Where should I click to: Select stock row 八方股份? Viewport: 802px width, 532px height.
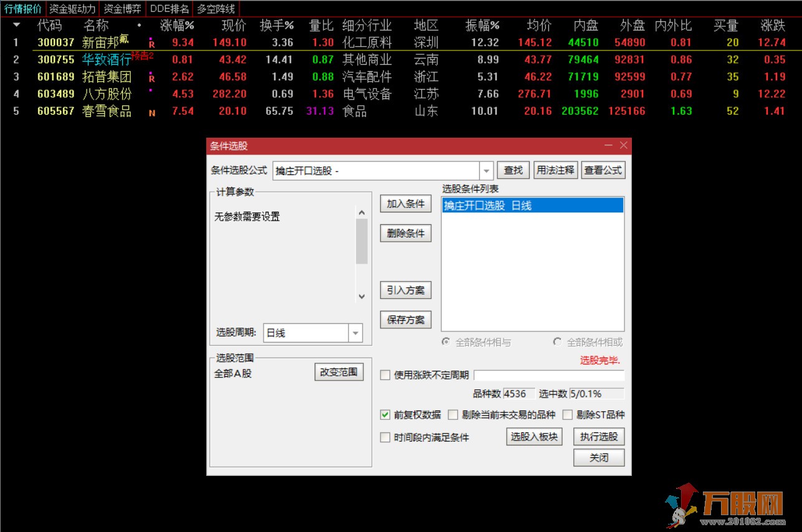pos(401,94)
